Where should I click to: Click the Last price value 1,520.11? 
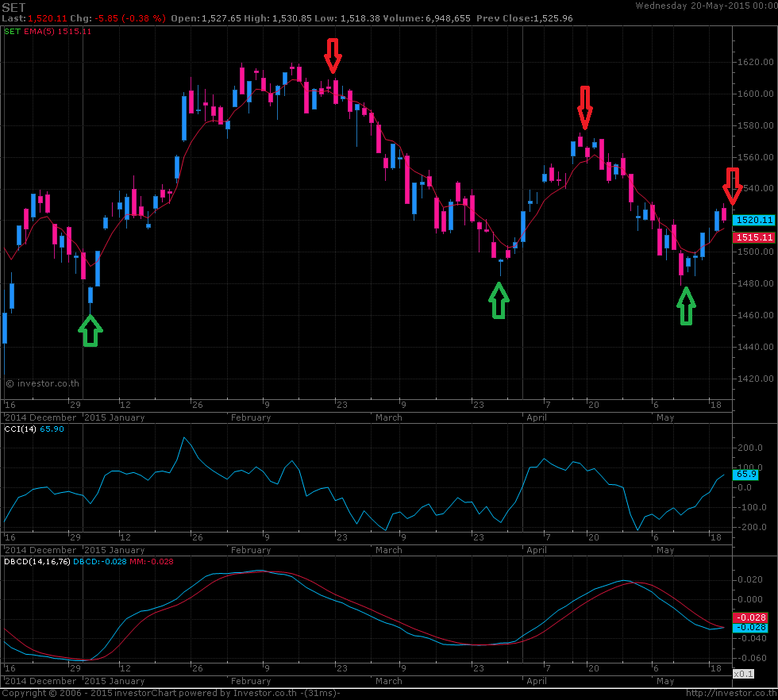coord(47,18)
